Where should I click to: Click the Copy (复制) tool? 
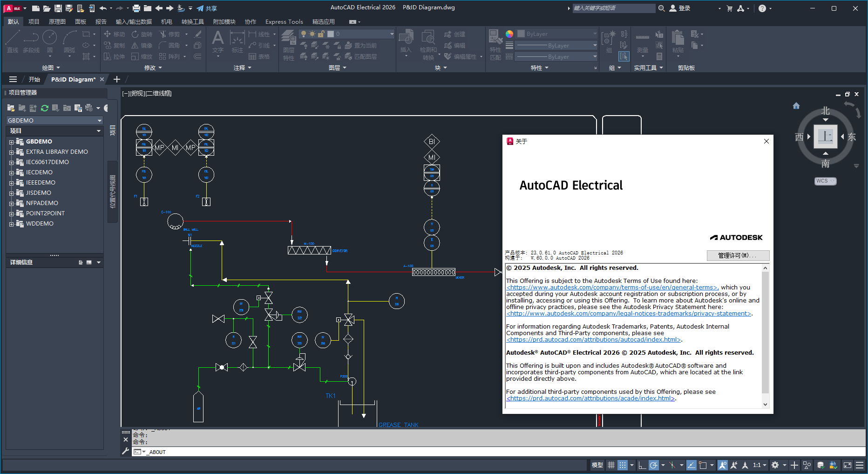[x=115, y=45]
